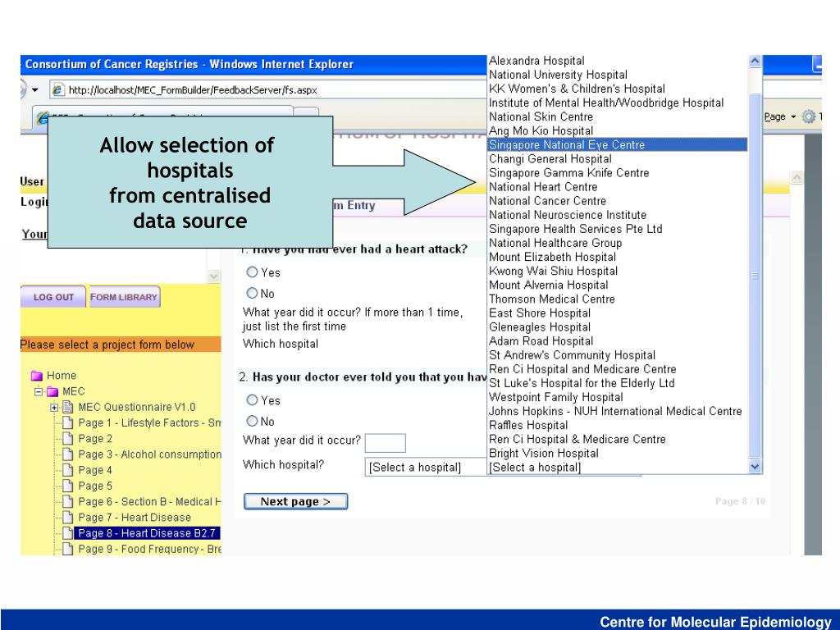
Task: Click the browser address bar URL
Action: (x=192, y=90)
